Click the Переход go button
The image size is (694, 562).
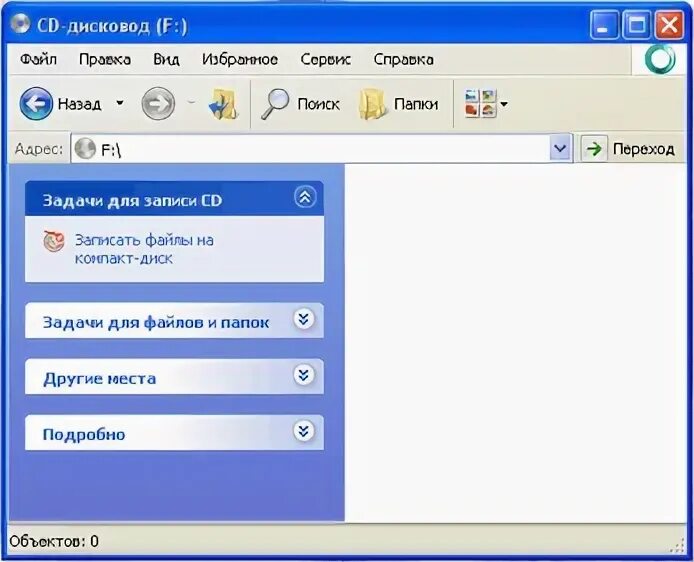click(629, 149)
